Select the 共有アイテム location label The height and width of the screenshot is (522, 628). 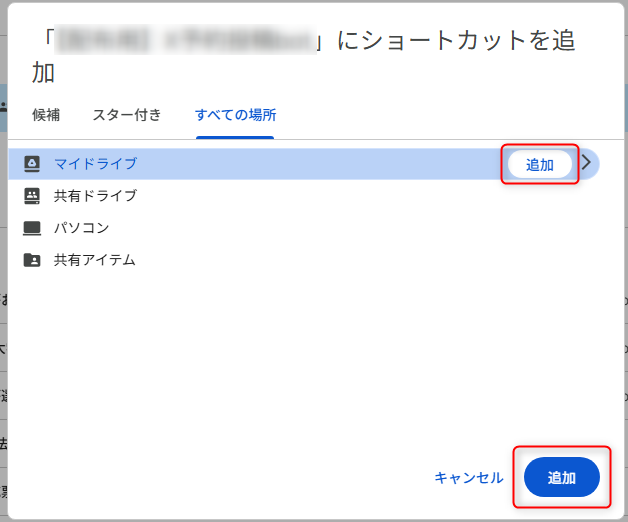[95, 260]
